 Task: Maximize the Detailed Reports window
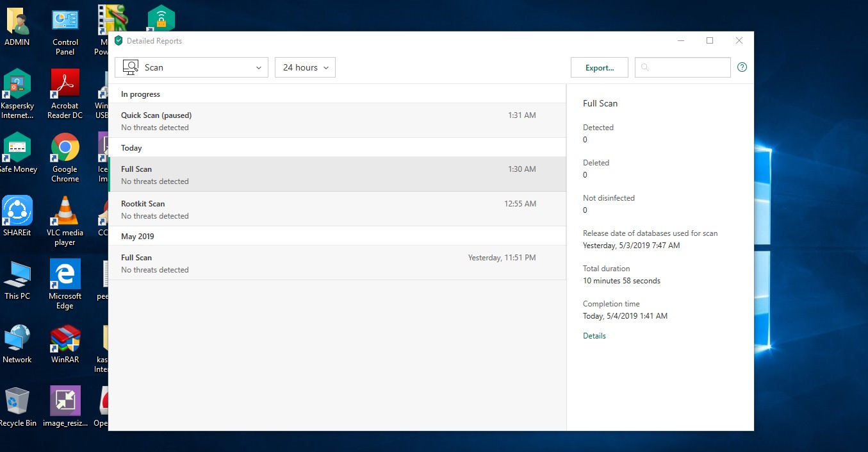click(x=709, y=40)
